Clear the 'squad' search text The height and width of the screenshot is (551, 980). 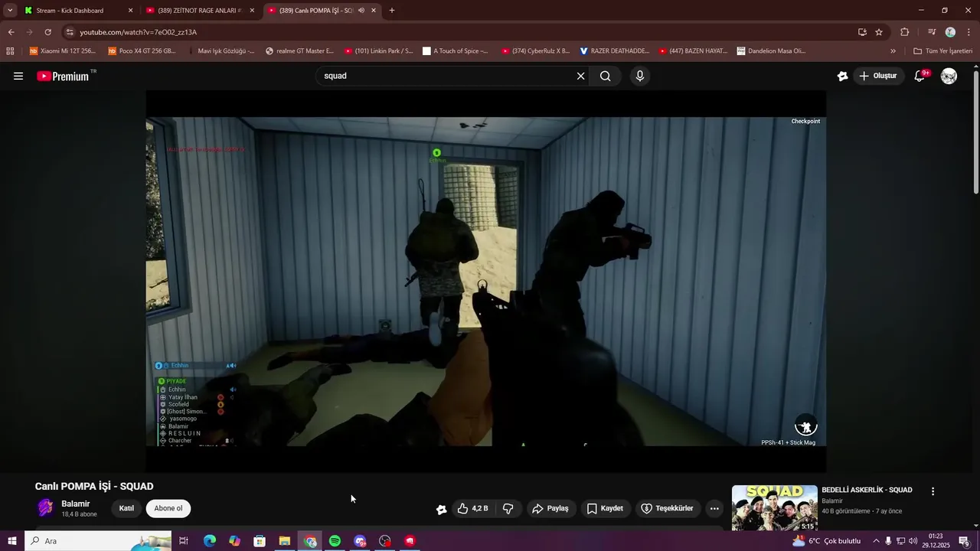click(580, 76)
